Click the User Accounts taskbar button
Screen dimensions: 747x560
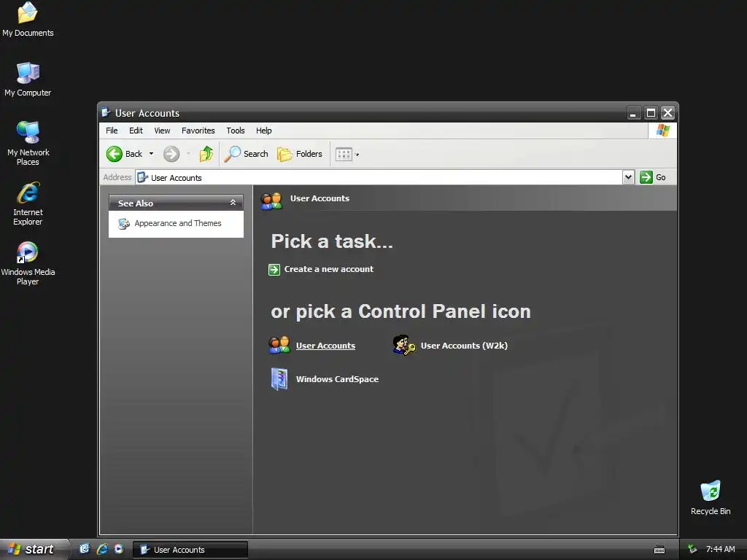190,550
